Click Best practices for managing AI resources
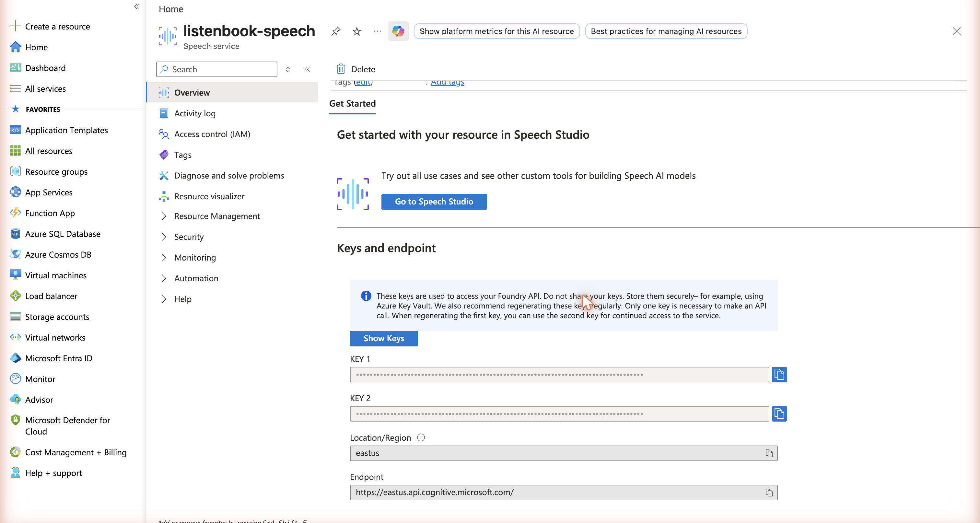Image resolution: width=980 pixels, height=523 pixels. tap(666, 31)
